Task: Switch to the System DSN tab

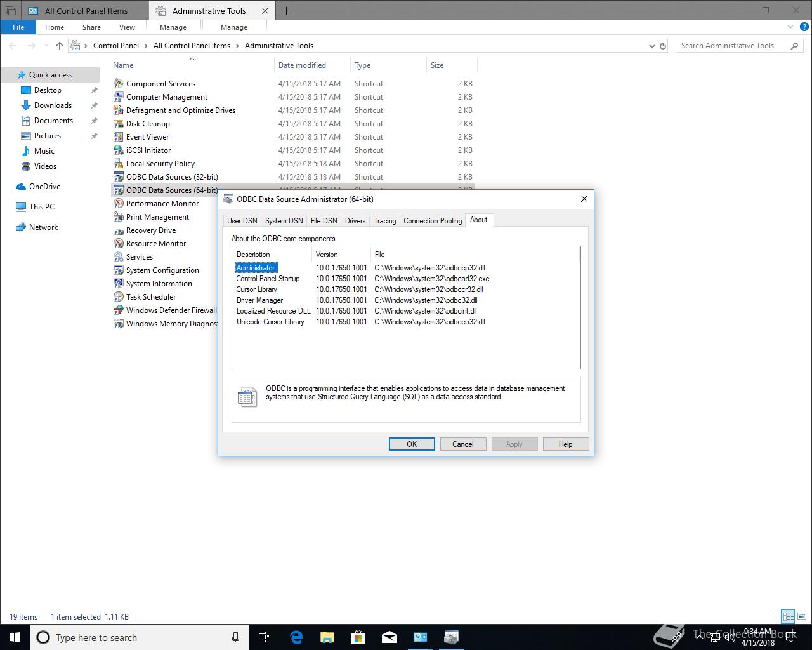Action: coord(284,221)
